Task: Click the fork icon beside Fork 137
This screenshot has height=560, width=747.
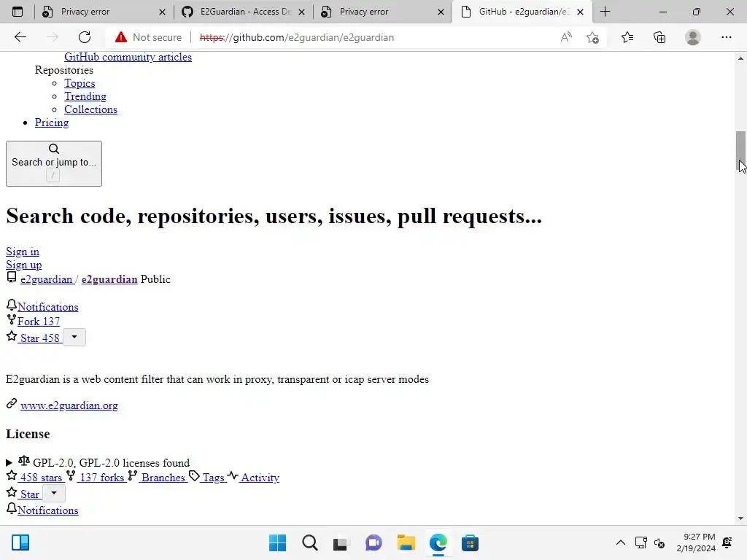Action: [12, 320]
